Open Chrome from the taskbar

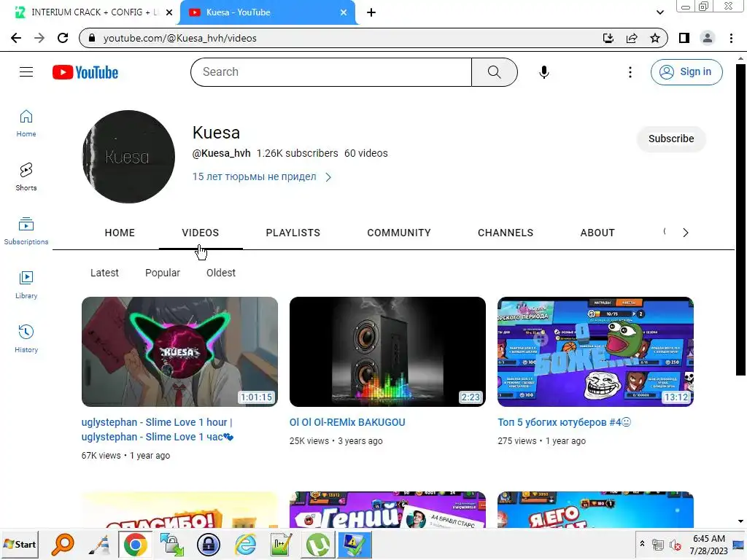pos(135,545)
